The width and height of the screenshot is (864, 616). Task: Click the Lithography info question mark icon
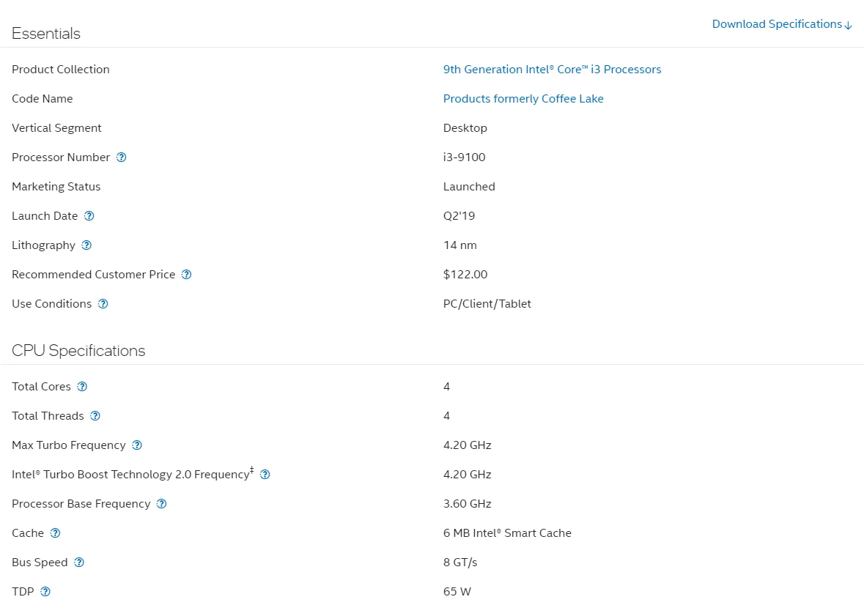point(86,245)
